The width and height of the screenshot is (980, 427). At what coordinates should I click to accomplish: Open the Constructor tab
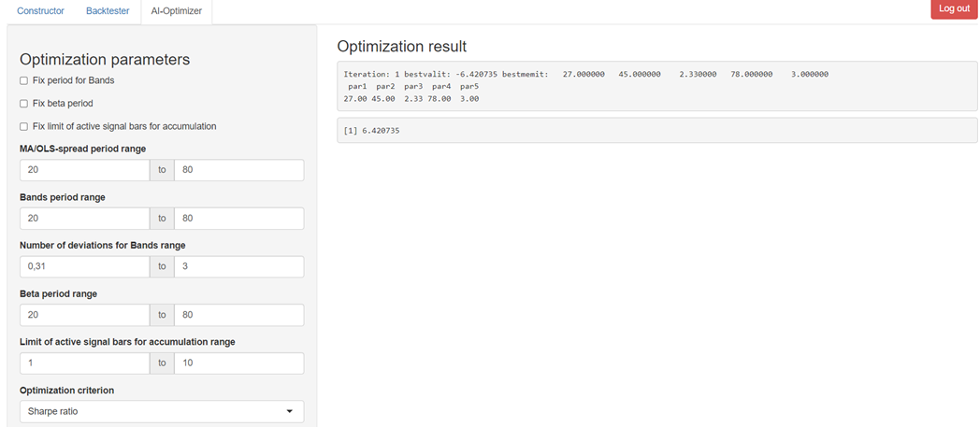[x=40, y=10]
